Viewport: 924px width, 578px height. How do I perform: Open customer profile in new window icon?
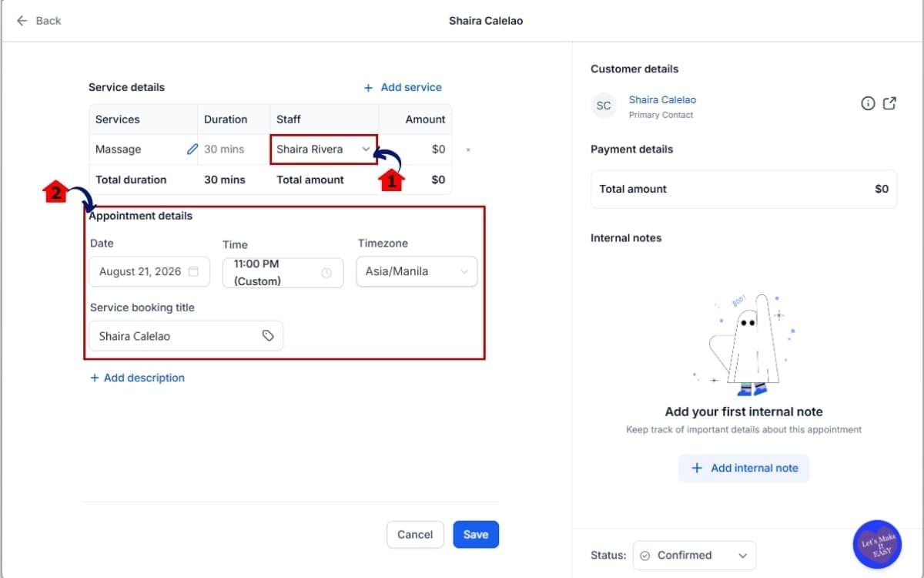coord(889,103)
